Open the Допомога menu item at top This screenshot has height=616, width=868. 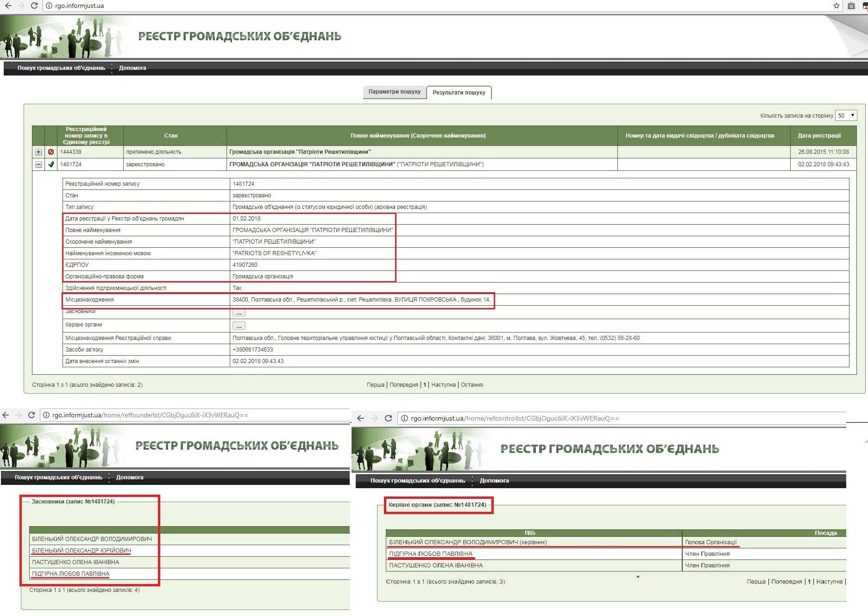pyautogui.click(x=132, y=68)
